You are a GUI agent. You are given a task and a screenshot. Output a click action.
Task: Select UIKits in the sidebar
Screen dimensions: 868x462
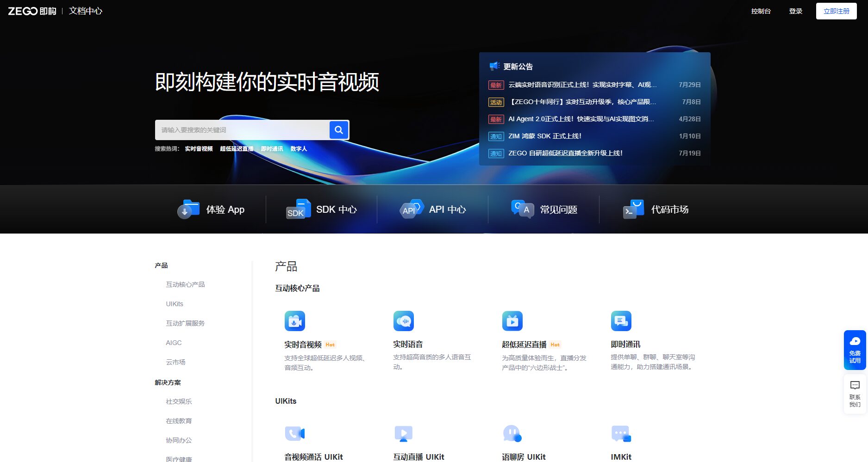point(175,304)
